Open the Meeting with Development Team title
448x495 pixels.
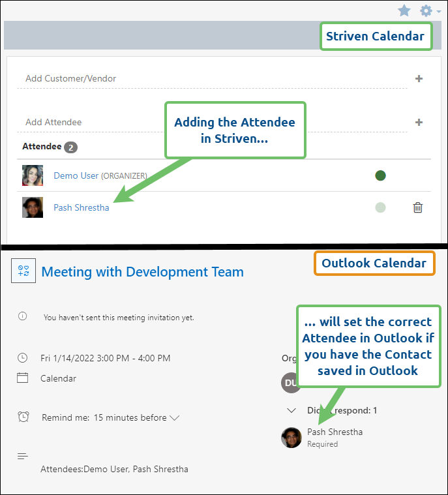tap(142, 272)
